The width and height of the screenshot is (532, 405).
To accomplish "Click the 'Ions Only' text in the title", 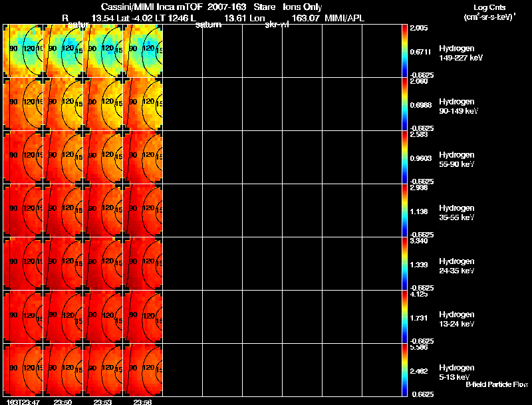I will 303,7.
